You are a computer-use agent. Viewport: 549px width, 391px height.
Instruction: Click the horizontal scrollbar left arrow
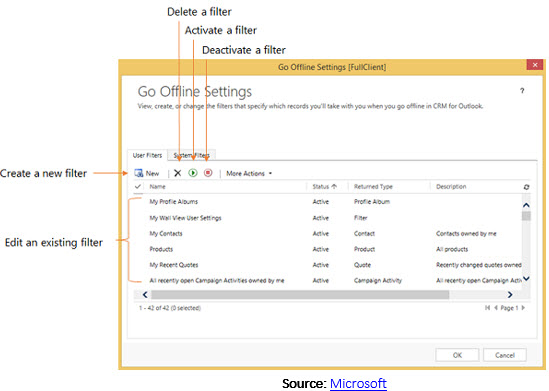point(145,295)
